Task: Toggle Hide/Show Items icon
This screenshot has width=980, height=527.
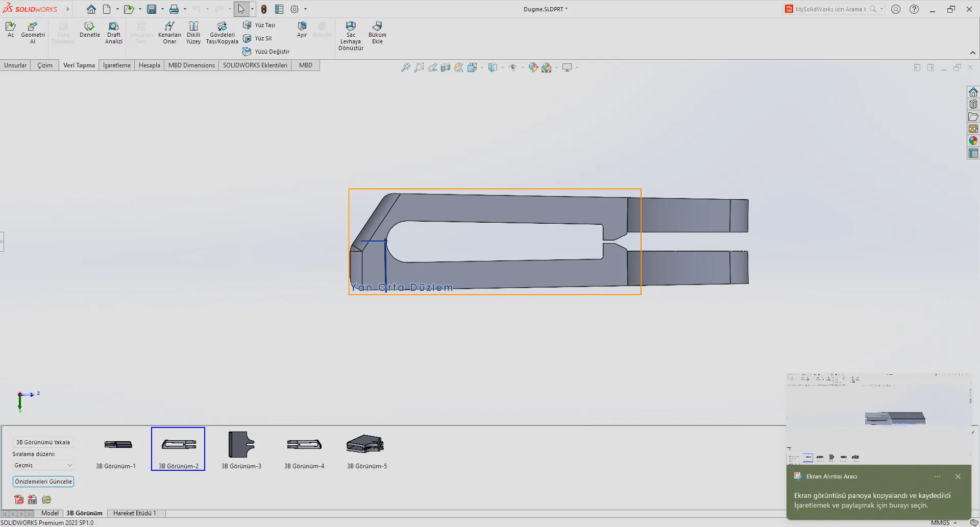Action: point(512,67)
